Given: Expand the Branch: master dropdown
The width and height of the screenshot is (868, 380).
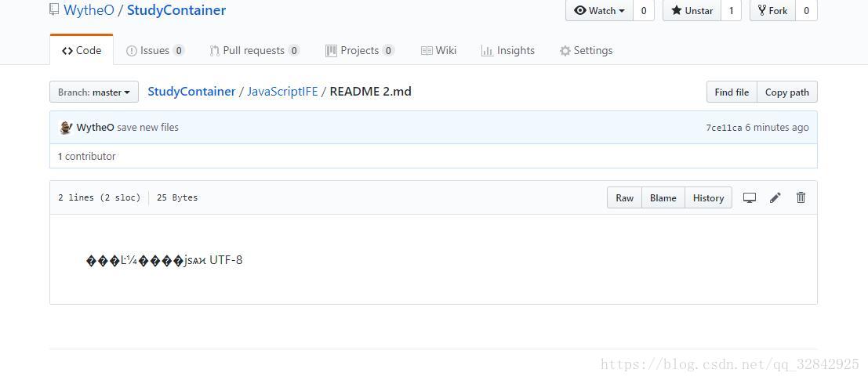Looking at the screenshot, I should pos(93,92).
